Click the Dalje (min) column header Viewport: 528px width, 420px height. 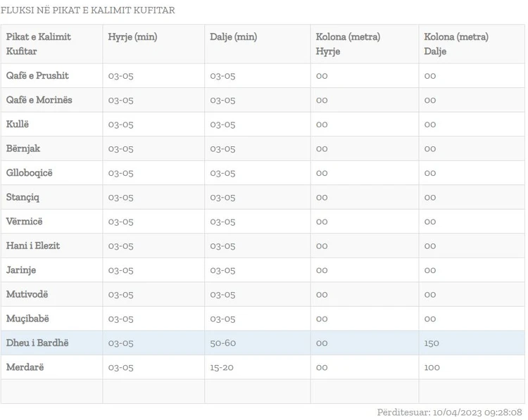pyautogui.click(x=233, y=37)
